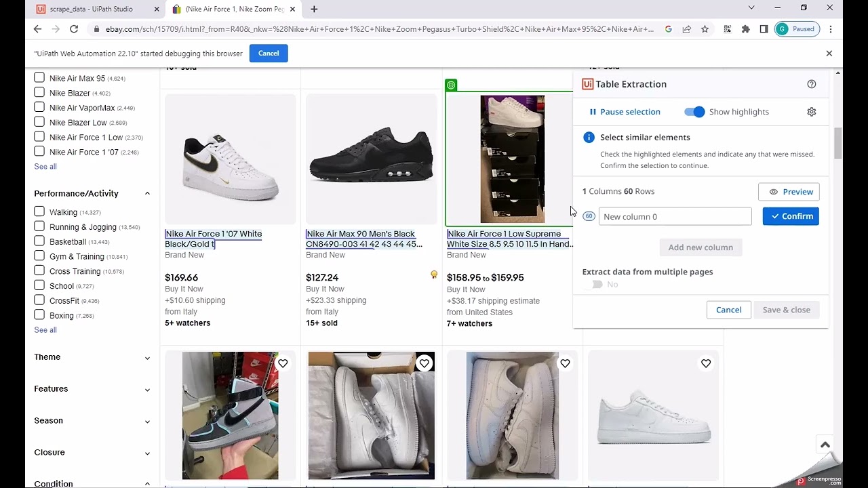Click heart on plain white sneaker listing
The height and width of the screenshot is (488, 868).
[x=706, y=363]
